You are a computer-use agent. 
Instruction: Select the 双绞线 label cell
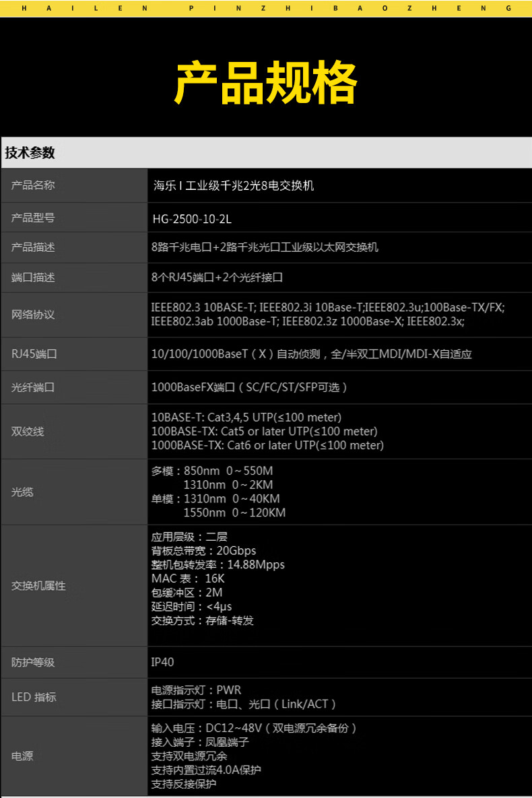coord(74,432)
